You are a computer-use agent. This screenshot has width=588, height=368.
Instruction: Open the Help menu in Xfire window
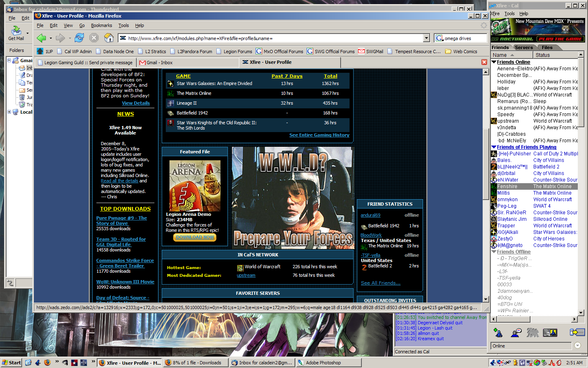524,13
